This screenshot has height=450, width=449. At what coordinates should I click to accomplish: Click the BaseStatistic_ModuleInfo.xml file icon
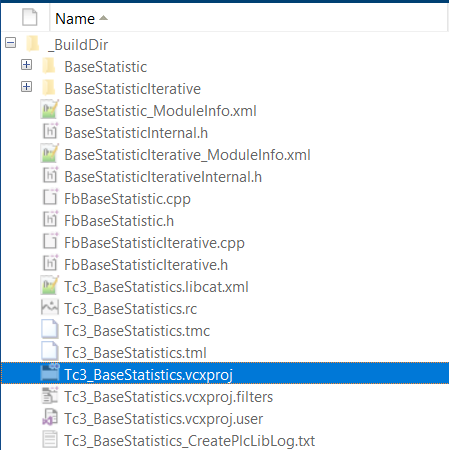pyautogui.click(x=50, y=109)
